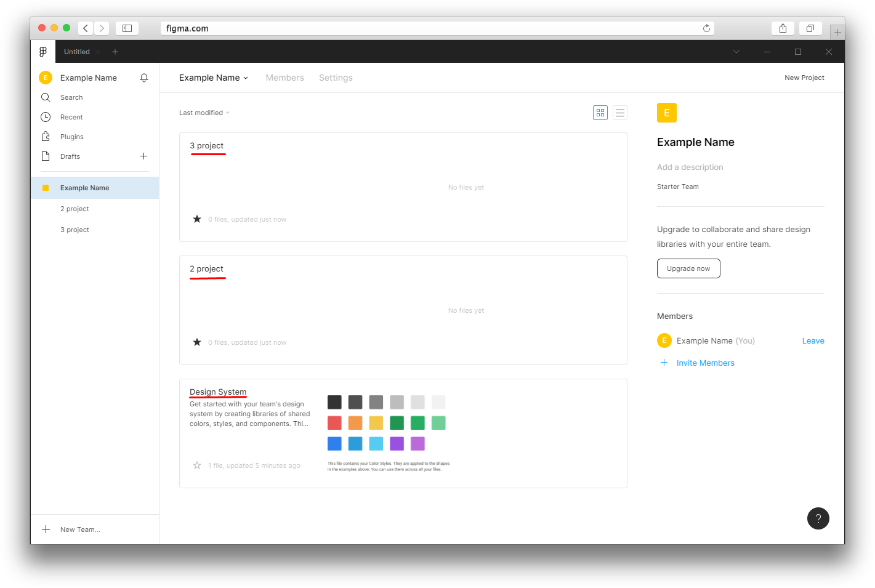875x588 pixels.
Task: Open Recent files clock icon
Action: [x=46, y=117]
